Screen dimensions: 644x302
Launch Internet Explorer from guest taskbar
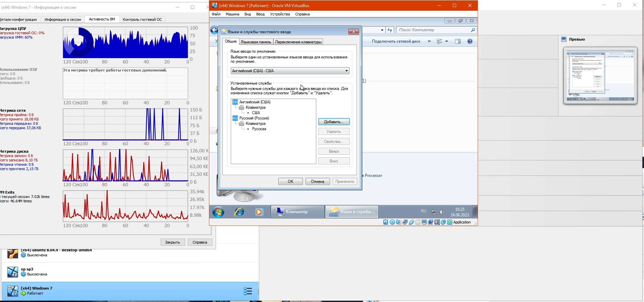(239, 212)
